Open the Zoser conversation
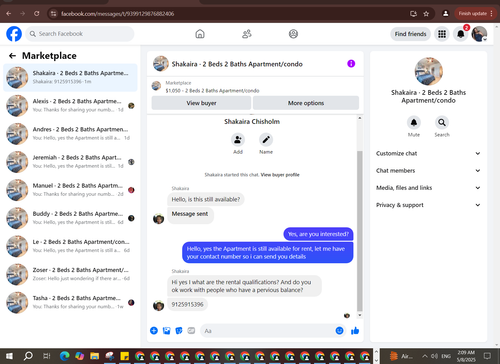Image resolution: width=500 pixels, height=364 pixels. [x=70, y=274]
